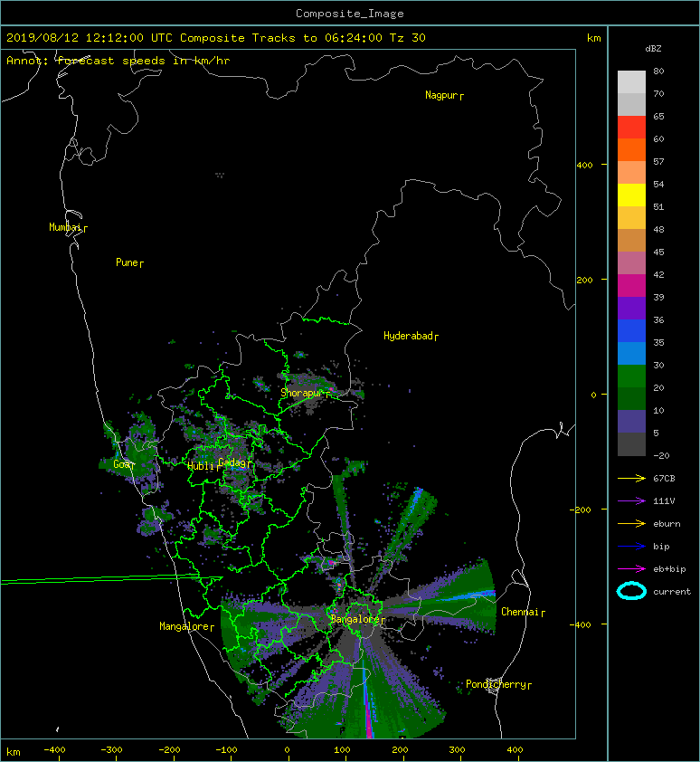Click the eb+bip legend text label
Viewport: 700px width, 762px height.
(x=669, y=569)
